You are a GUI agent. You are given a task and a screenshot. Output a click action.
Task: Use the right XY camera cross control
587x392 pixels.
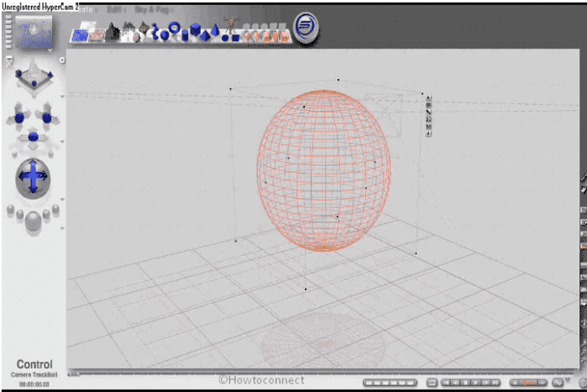point(47,118)
